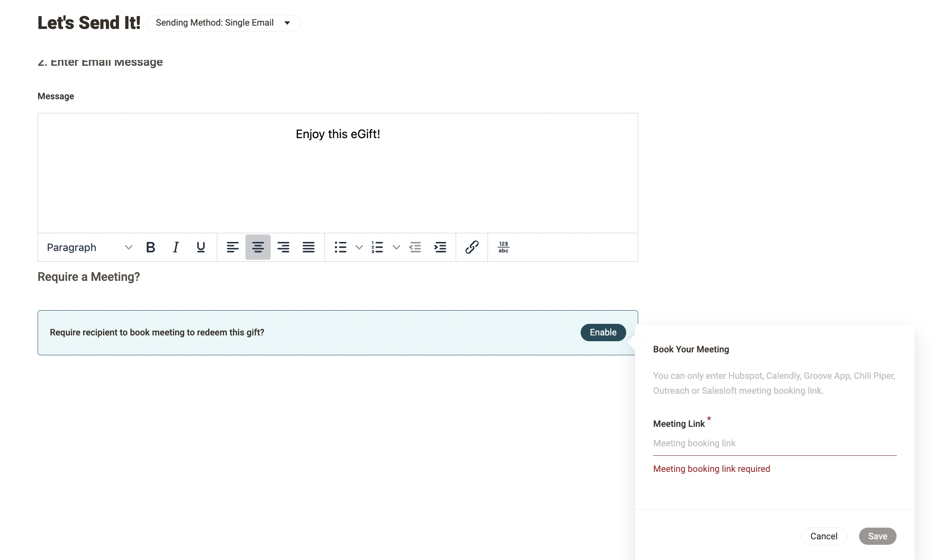Screen dimensions: 937x560
Task: Open the word count tool (123 abc)
Action: tap(504, 247)
